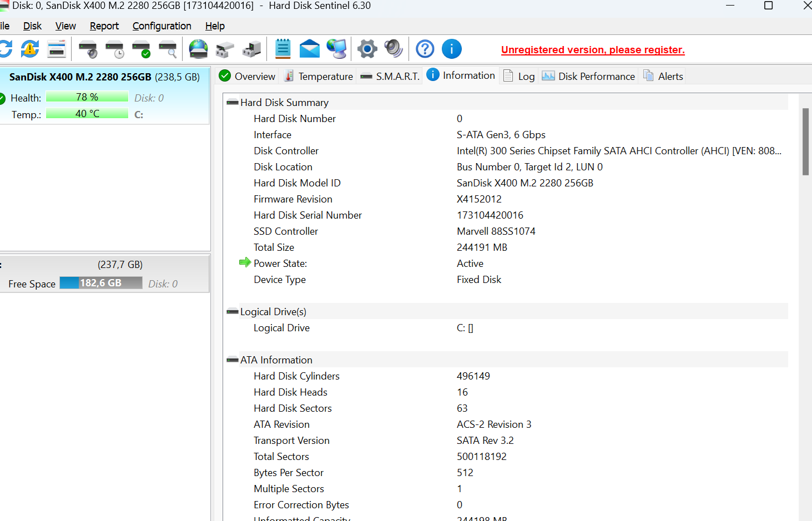Click the disk with clock toolbar icon
Image resolution: width=812 pixels, height=521 pixels.
[x=115, y=49]
